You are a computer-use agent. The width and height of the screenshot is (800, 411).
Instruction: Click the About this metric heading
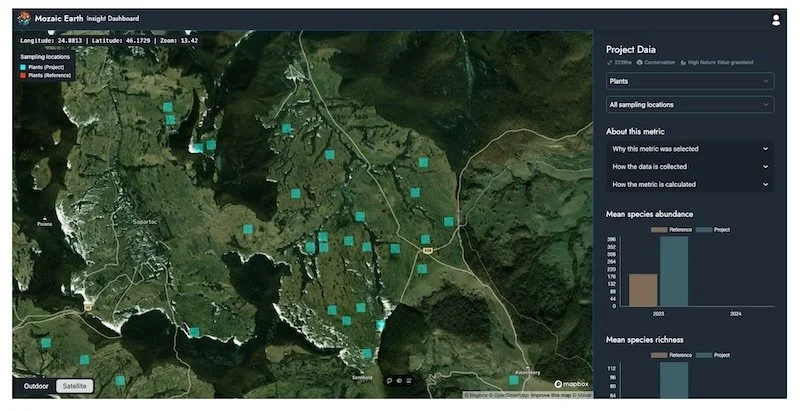[635, 132]
